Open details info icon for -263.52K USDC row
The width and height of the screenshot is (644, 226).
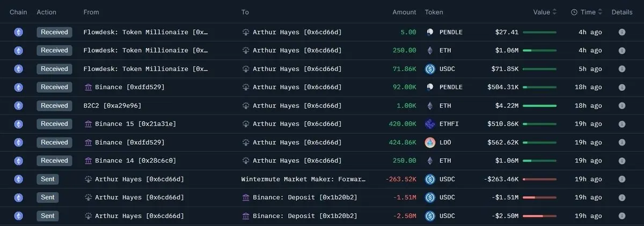click(x=622, y=179)
